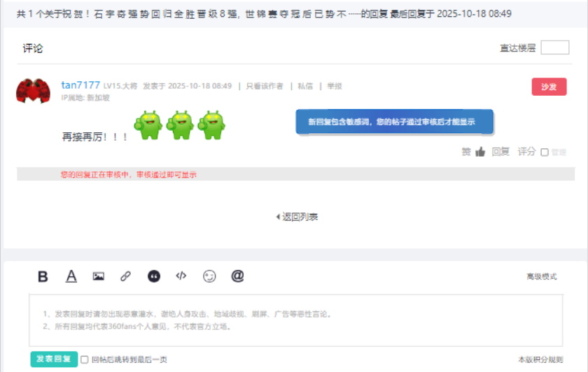The image size is (588, 372).
Task: Add a hyperlink using the link icon
Action: pyautogui.click(x=125, y=276)
